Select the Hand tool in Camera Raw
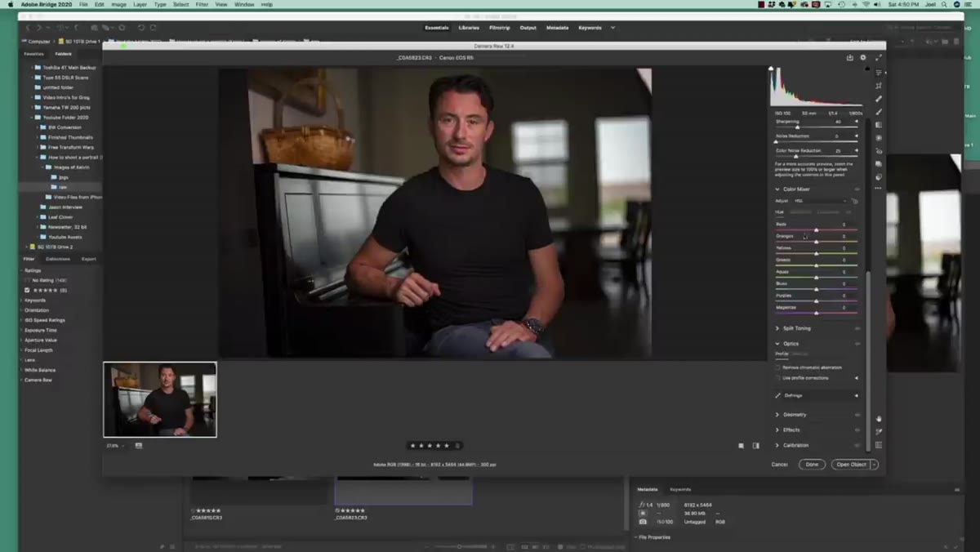The image size is (980, 552). coord(879,419)
